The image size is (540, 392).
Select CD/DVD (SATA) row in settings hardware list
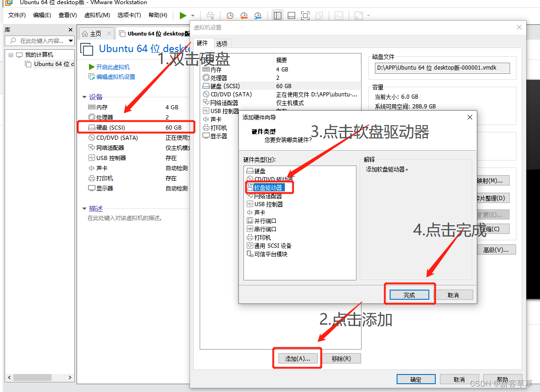tap(281, 95)
